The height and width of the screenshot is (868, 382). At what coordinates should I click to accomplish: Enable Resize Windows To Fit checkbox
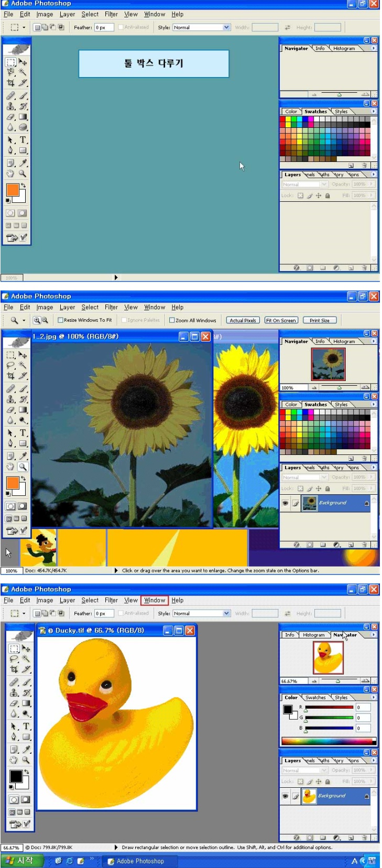(61, 320)
